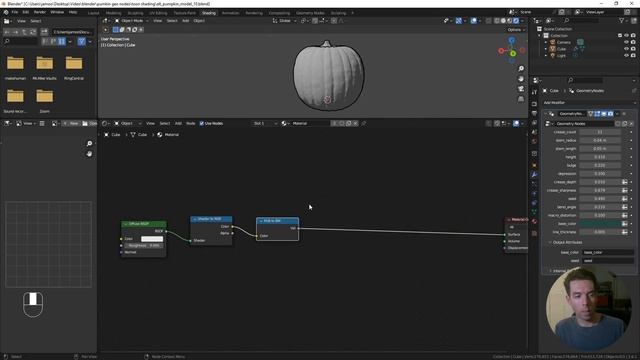Click the blue Z axis on navigation gizmo
640x360 pixels.
coord(511,40)
